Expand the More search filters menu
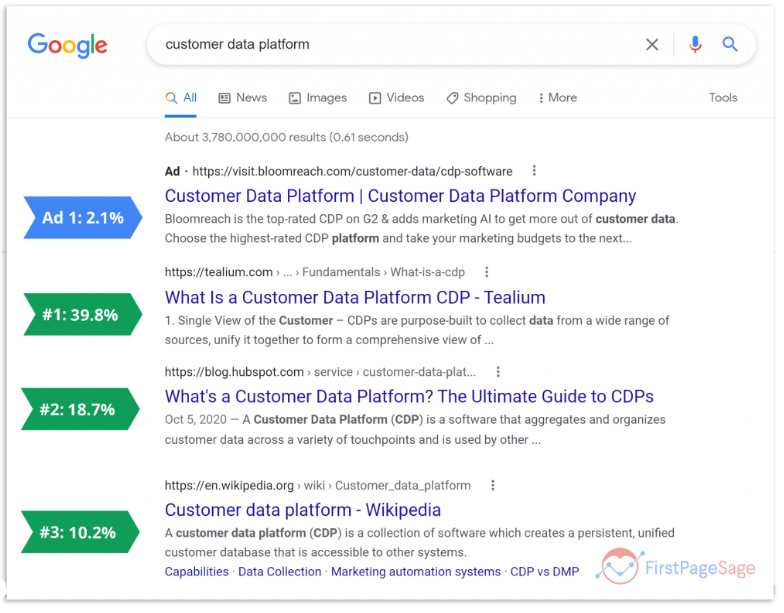 (557, 98)
